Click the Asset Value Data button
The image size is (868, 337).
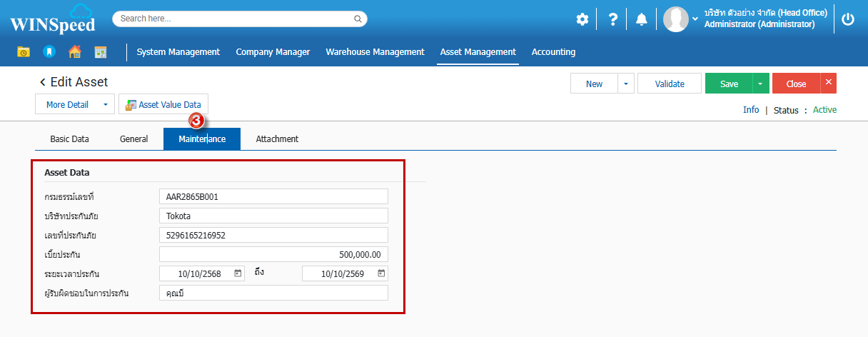tap(163, 105)
